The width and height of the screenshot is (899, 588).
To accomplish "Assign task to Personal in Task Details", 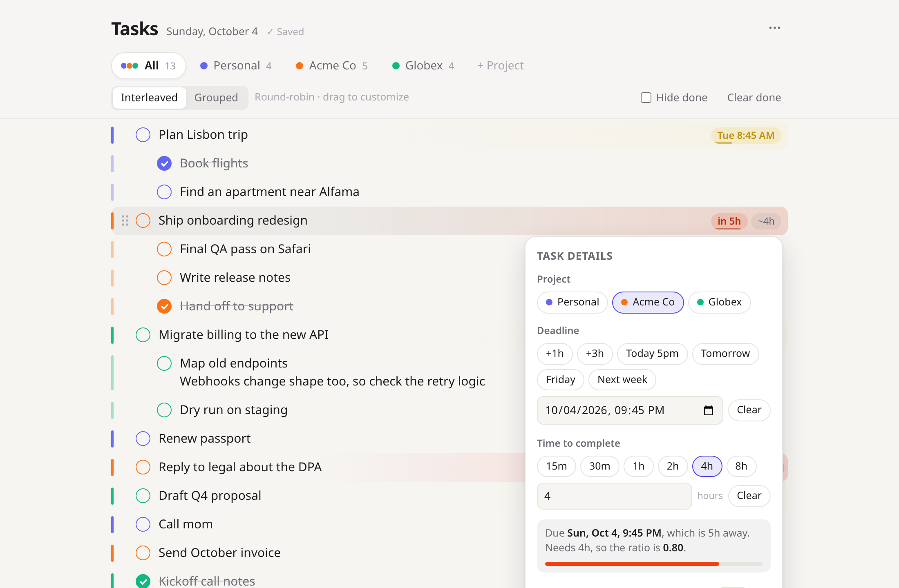I will coord(572,302).
